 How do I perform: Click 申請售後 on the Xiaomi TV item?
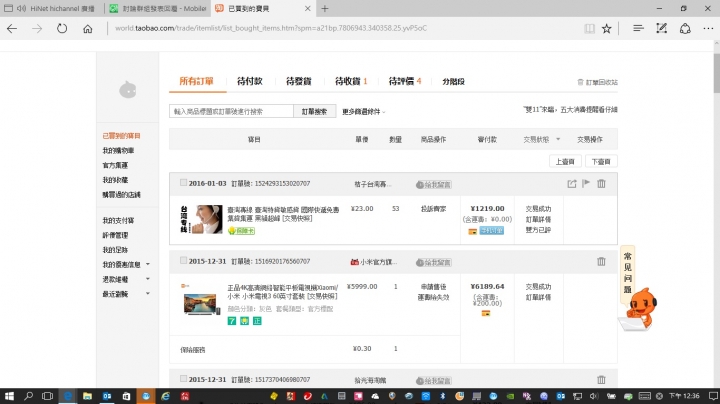pos(433,287)
